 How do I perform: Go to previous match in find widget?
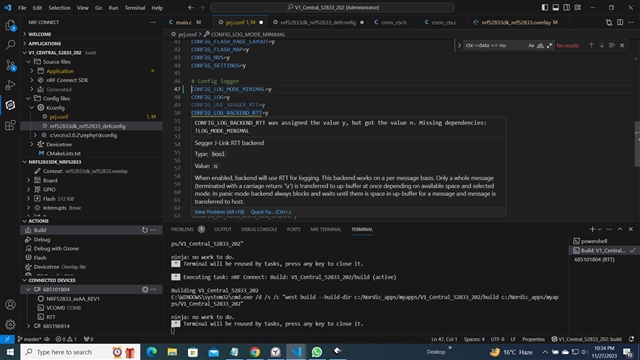point(591,45)
